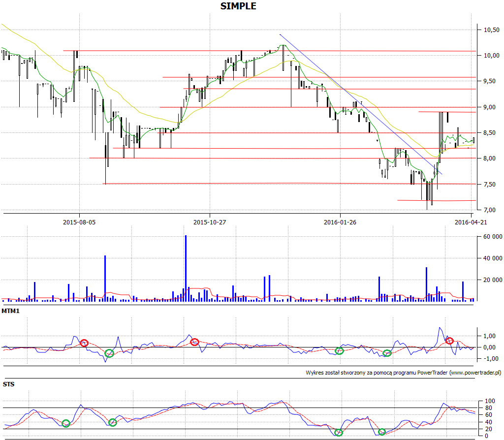Click the STS axis label 100
Screen dimensions: 504x440
[x=490, y=401]
